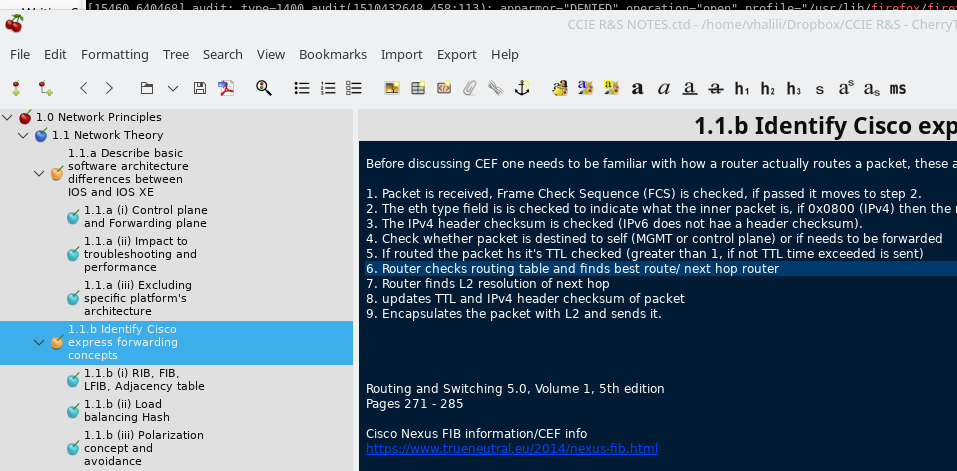957x471 pixels.
Task: Open the Bookmarks menu
Action: pos(333,54)
